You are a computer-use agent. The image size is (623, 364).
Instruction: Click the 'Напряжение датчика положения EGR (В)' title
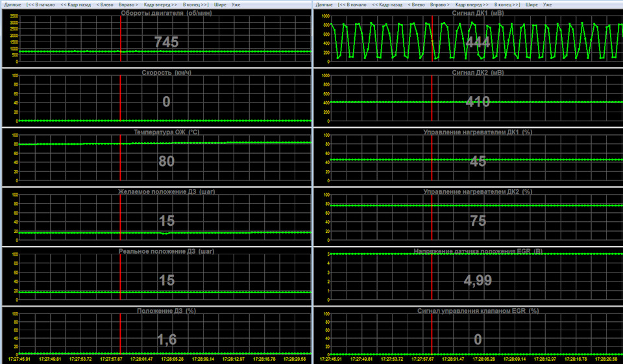click(478, 251)
